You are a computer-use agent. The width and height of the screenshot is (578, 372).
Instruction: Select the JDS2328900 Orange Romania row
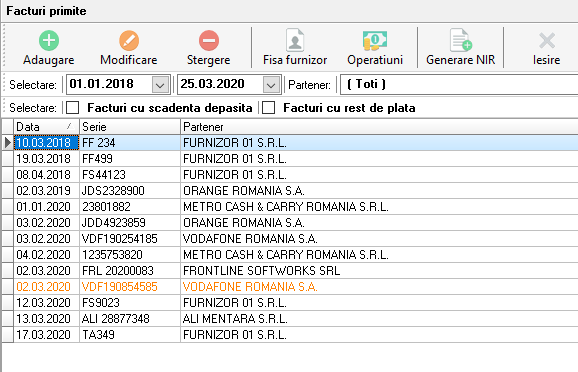(290, 191)
